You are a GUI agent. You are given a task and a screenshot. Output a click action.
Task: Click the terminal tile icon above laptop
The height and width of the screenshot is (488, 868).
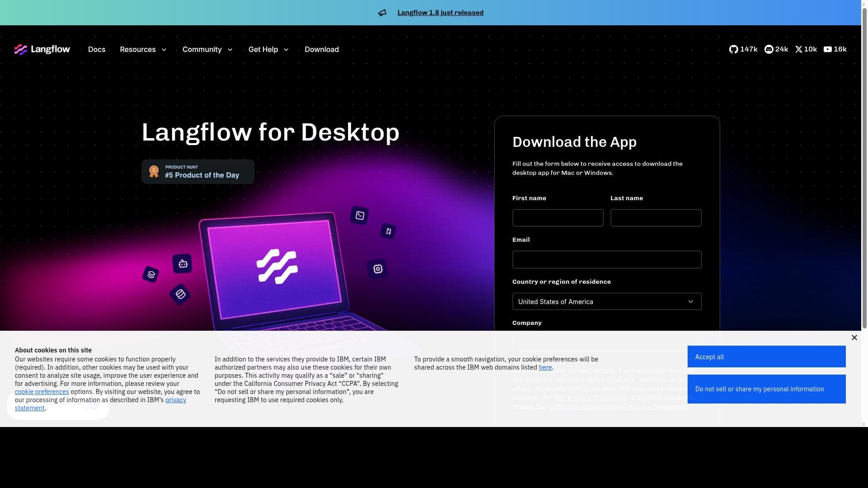point(359,216)
